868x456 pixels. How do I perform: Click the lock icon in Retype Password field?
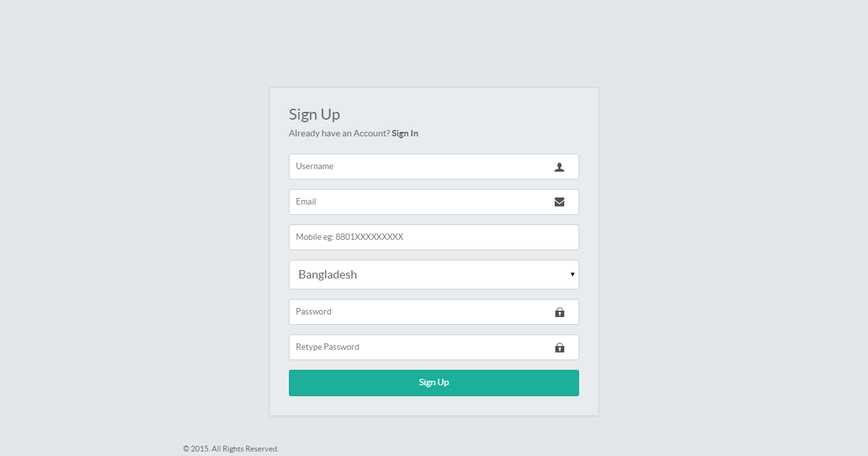pyautogui.click(x=559, y=348)
